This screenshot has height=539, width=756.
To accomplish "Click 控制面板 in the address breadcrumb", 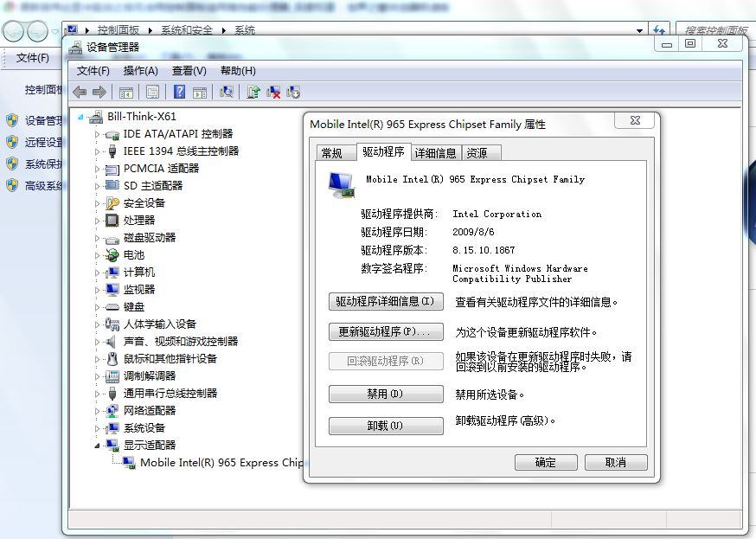I will pyautogui.click(x=119, y=30).
